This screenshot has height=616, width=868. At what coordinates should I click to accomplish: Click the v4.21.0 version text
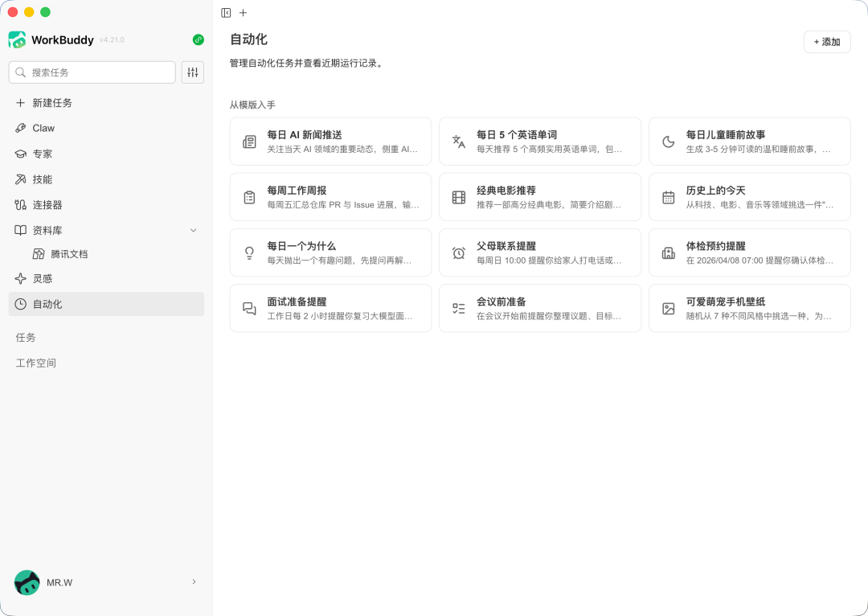(x=112, y=40)
